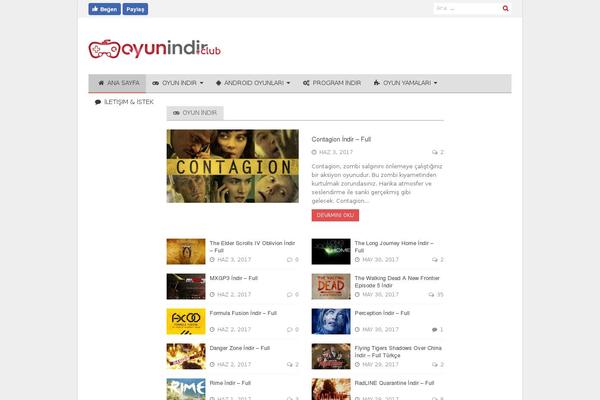Screen dimensions: 600x400
Task: Open The Long Journey Home İndir link
Action: 394,247
